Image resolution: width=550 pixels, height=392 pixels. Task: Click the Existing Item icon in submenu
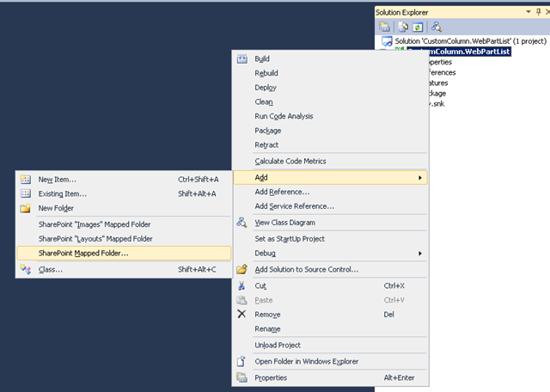pyautogui.click(x=26, y=193)
